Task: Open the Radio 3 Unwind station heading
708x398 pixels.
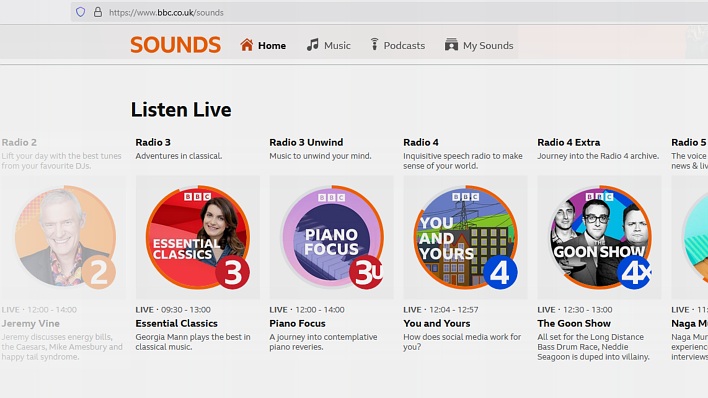Action: 306,142
